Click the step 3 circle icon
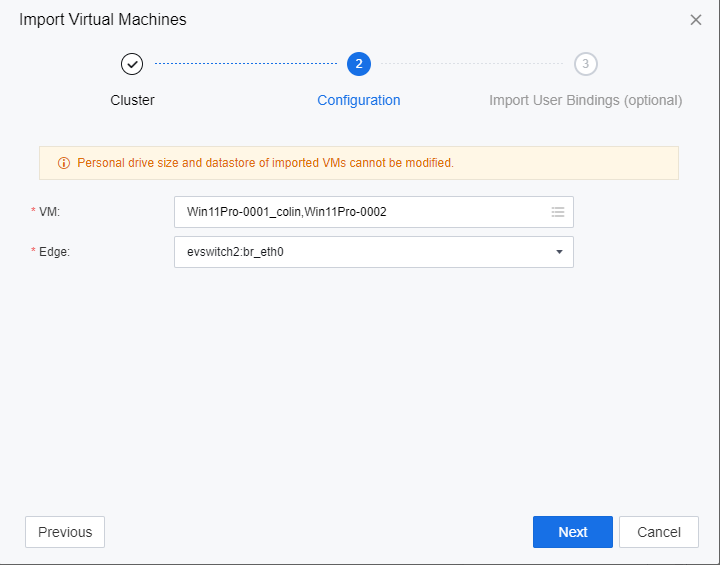The width and height of the screenshot is (720, 565). (586, 64)
